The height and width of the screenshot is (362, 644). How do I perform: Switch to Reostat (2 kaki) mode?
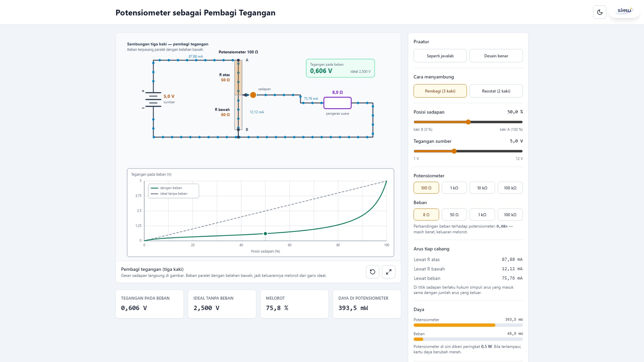[496, 91]
